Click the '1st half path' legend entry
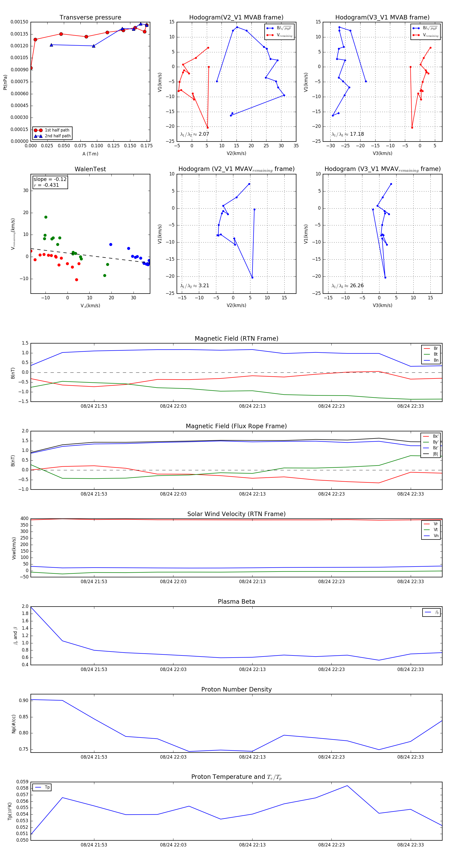The image size is (473, 868). (52, 130)
